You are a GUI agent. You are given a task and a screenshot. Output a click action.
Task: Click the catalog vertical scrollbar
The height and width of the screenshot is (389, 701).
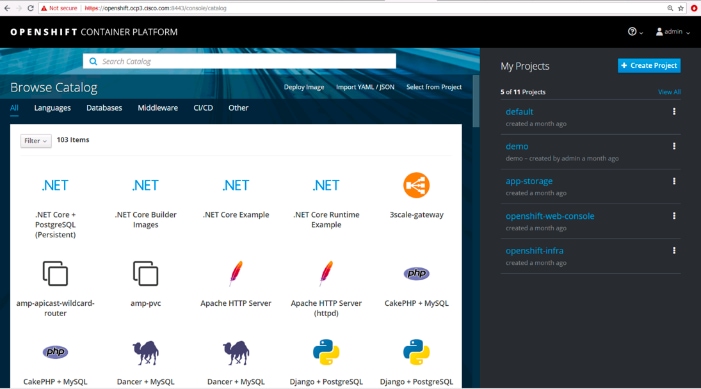[x=476, y=101]
